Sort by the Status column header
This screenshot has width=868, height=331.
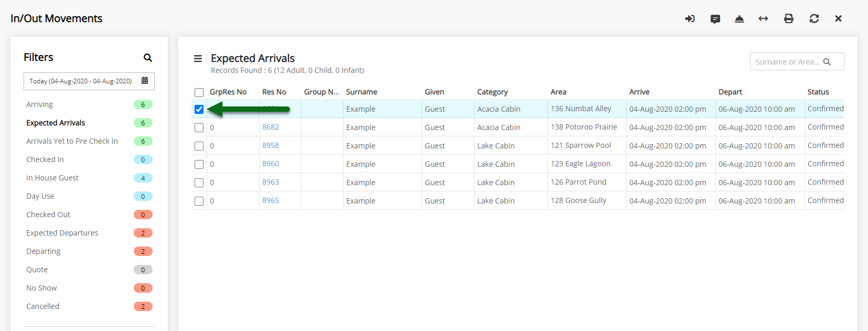[818, 92]
